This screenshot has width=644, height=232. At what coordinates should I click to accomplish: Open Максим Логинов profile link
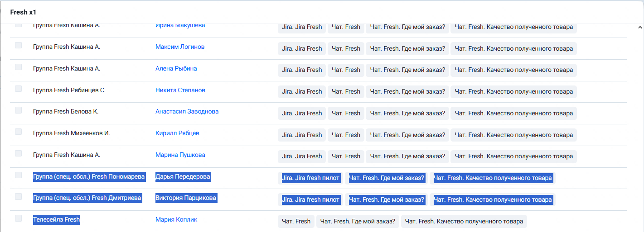tap(180, 47)
